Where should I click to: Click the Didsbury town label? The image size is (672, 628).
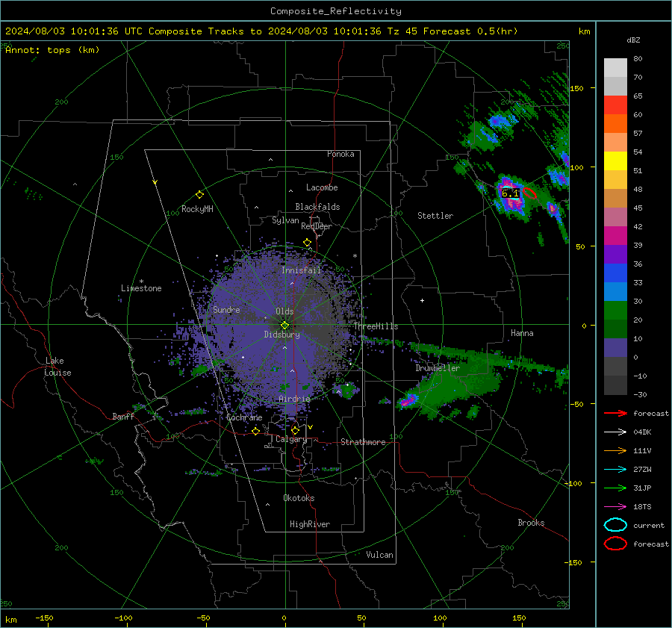[281, 335]
